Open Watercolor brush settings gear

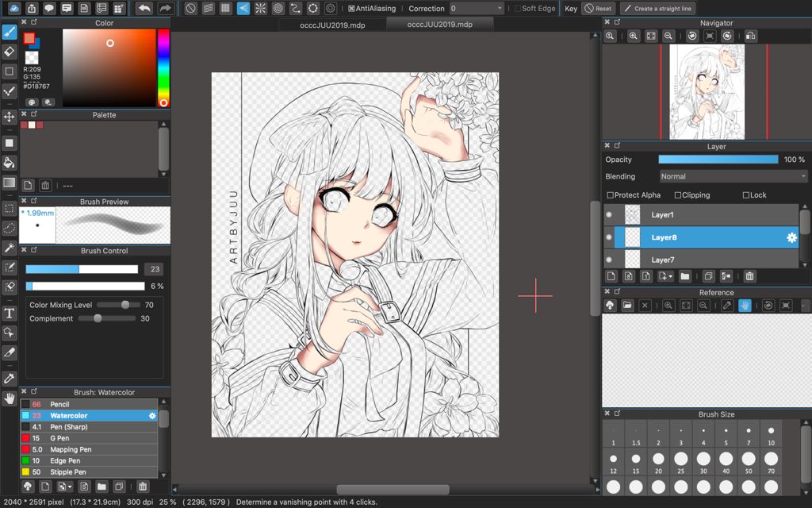coord(152,416)
